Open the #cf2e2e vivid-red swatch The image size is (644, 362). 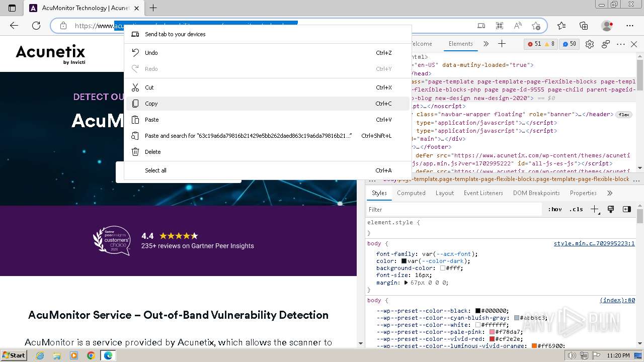point(492,339)
